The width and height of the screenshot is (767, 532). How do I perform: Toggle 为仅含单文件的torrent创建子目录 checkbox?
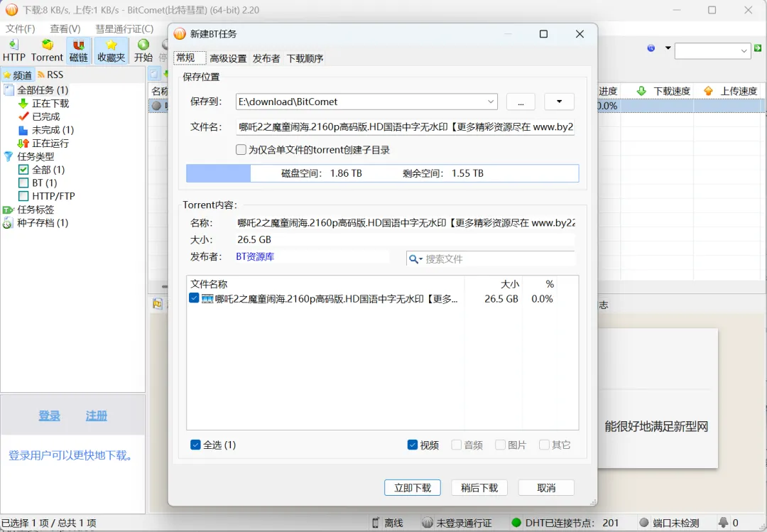pyautogui.click(x=241, y=150)
